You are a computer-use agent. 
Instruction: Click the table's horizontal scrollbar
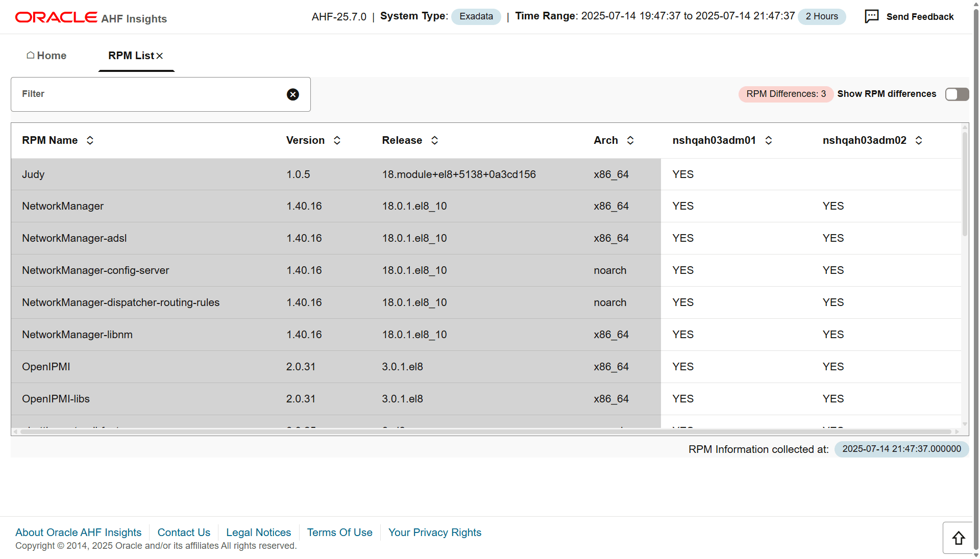(x=485, y=431)
